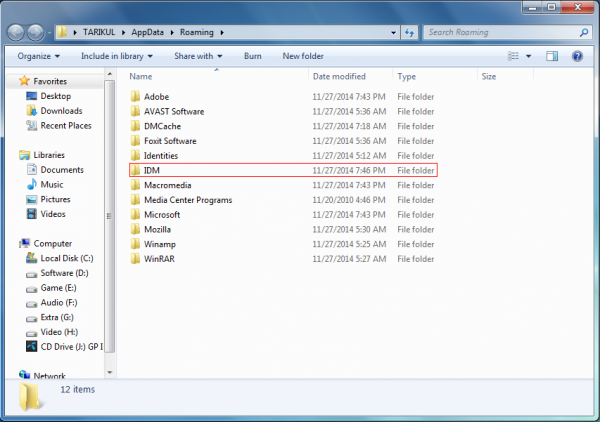Open Game (E:) drive
The width and height of the screenshot is (600, 422).
coord(58,288)
